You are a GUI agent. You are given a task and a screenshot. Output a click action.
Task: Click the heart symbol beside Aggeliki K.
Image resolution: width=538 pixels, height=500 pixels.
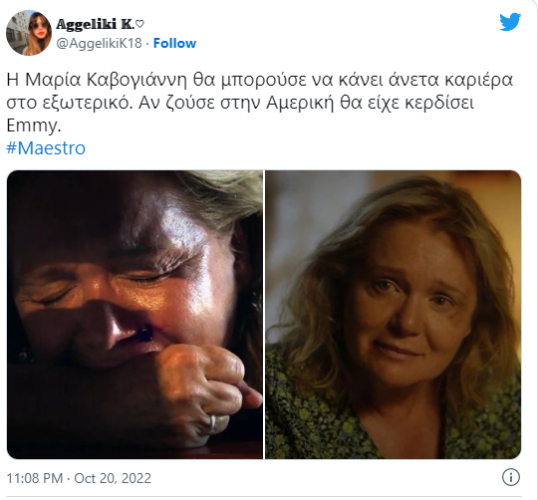click(x=140, y=24)
